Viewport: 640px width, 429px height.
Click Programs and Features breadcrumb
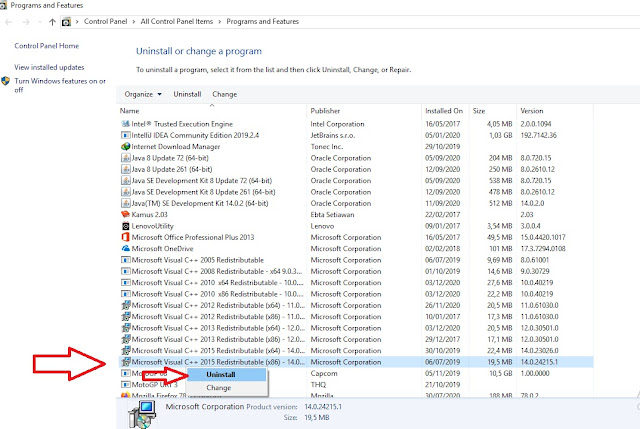click(x=262, y=22)
